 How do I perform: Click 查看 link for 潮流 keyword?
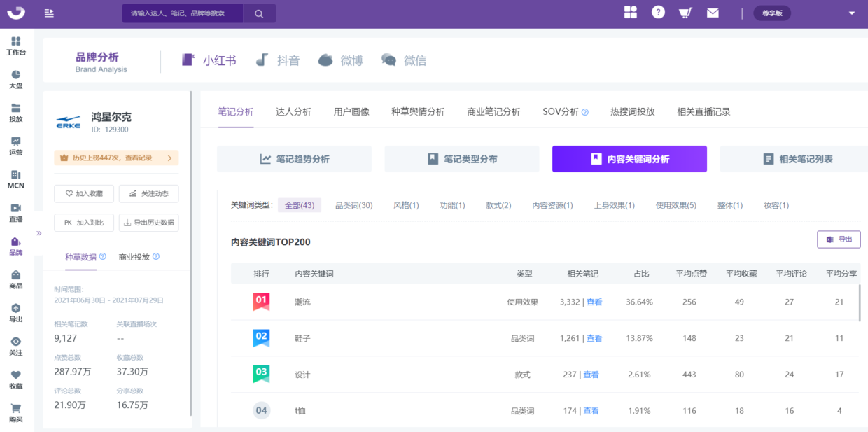[594, 302]
